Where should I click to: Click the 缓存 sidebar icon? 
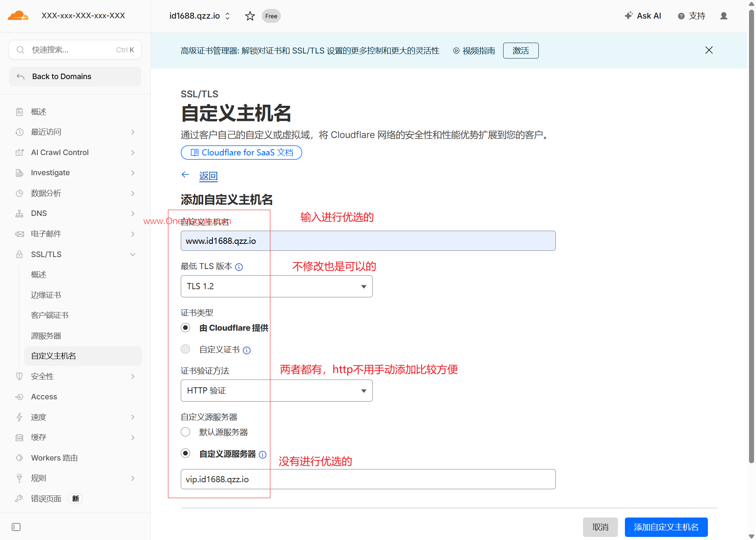19,437
